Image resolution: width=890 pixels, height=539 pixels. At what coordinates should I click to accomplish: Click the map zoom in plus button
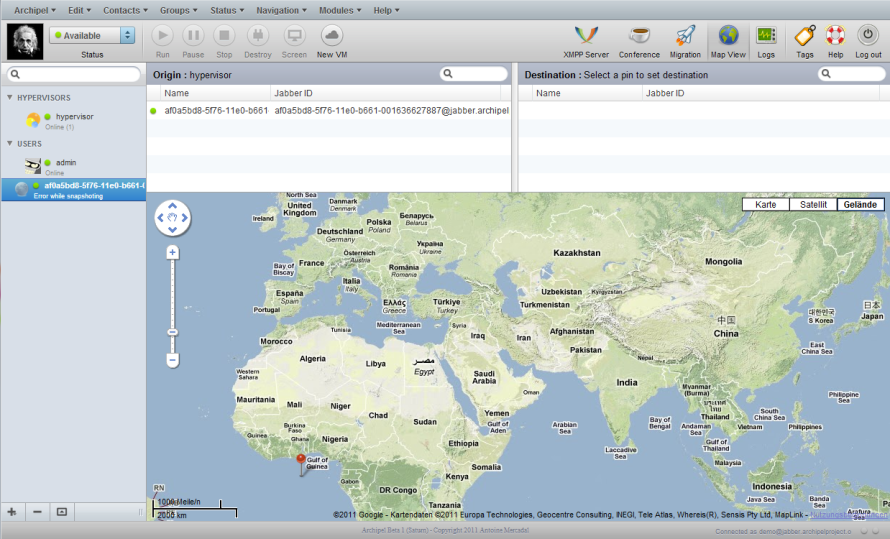pyautogui.click(x=173, y=252)
